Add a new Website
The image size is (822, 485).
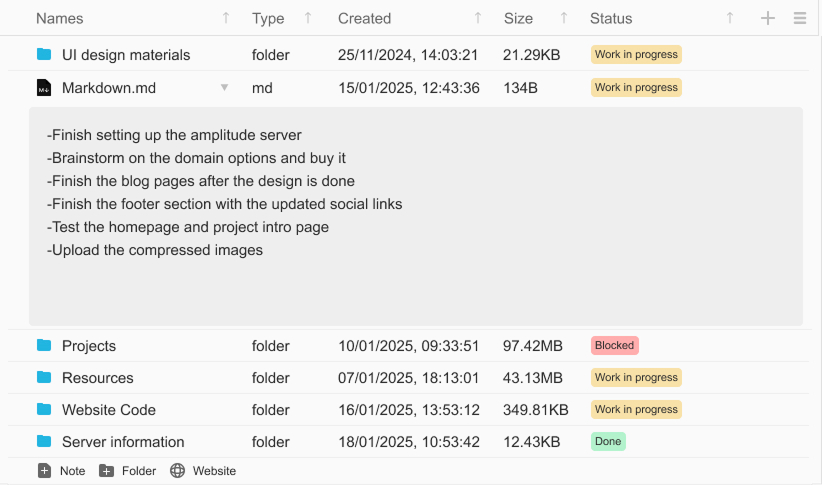pos(203,471)
